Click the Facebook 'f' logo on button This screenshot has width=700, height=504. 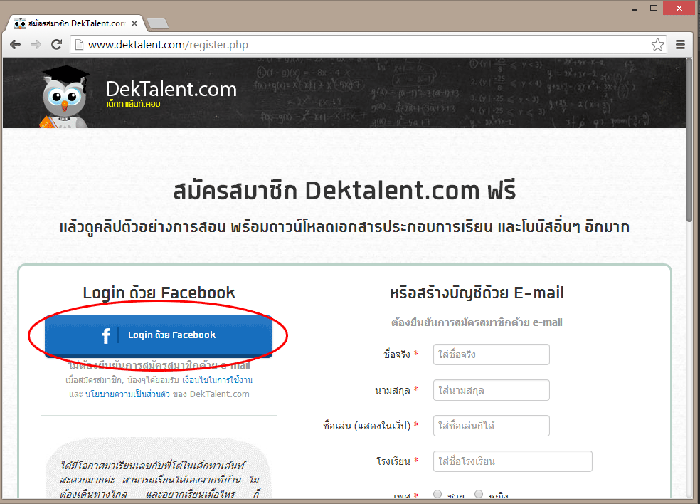click(106, 335)
